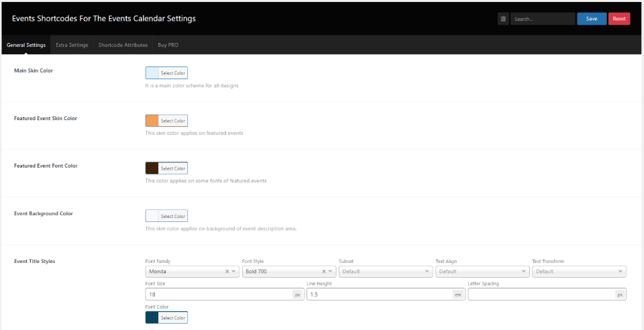This screenshot has height=330, width=644.
Task: Click Select Color for Main Skin Color
Action: tap(173, 73)
